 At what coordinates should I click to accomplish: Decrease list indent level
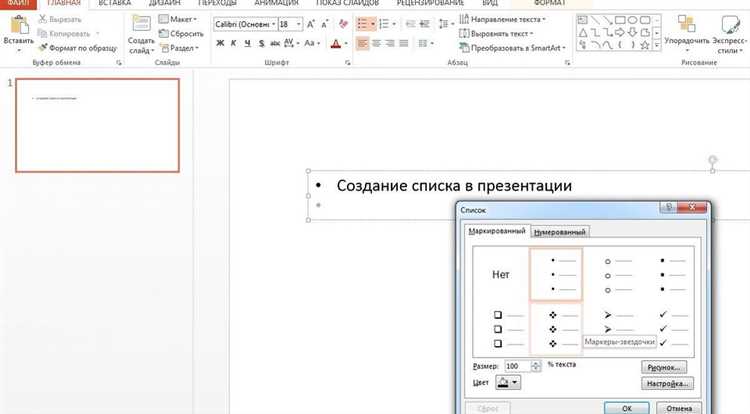pyautogui.click(x=410, y=24)
